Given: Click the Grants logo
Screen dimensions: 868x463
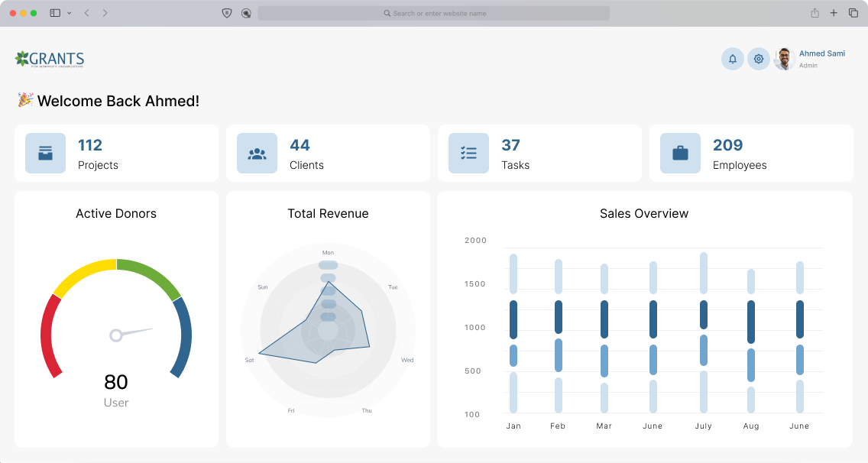Looking at the screenshot, I should (50, 60).
